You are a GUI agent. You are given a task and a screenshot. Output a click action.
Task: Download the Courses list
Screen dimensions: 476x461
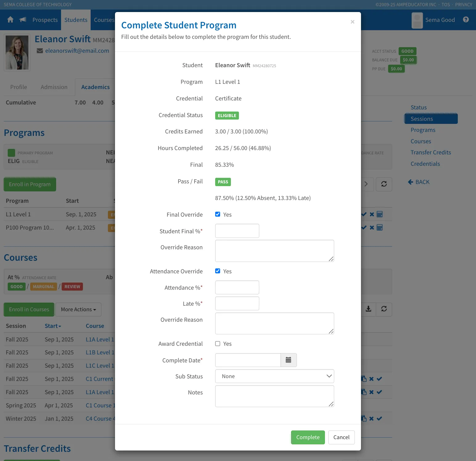point(368,309)
